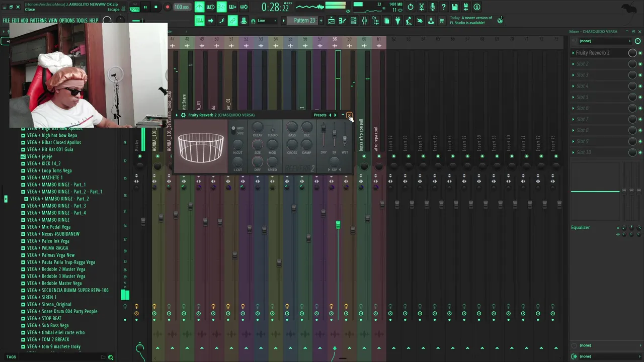
Task: Toggle loop recording icon
Action: pos(244,7)
